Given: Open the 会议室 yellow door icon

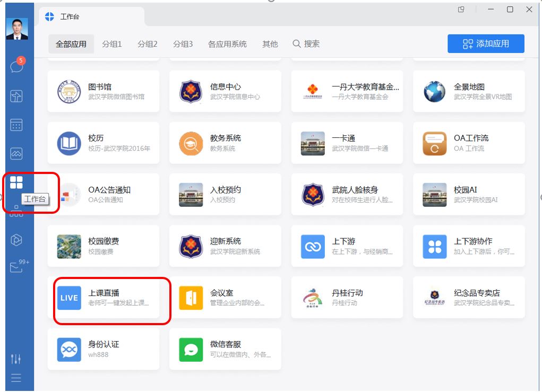Looking at the screenshot, I should [191, 298].
